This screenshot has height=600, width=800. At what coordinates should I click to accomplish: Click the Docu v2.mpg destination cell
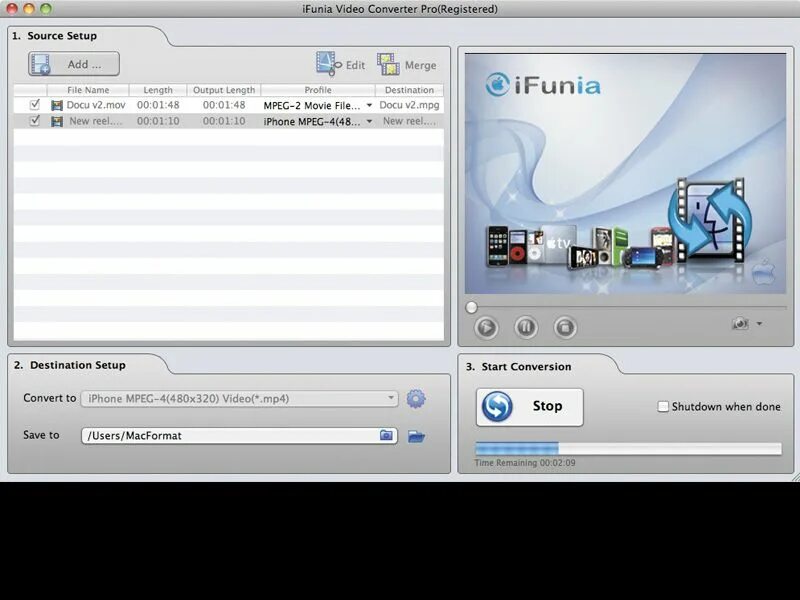click(409, 105)
